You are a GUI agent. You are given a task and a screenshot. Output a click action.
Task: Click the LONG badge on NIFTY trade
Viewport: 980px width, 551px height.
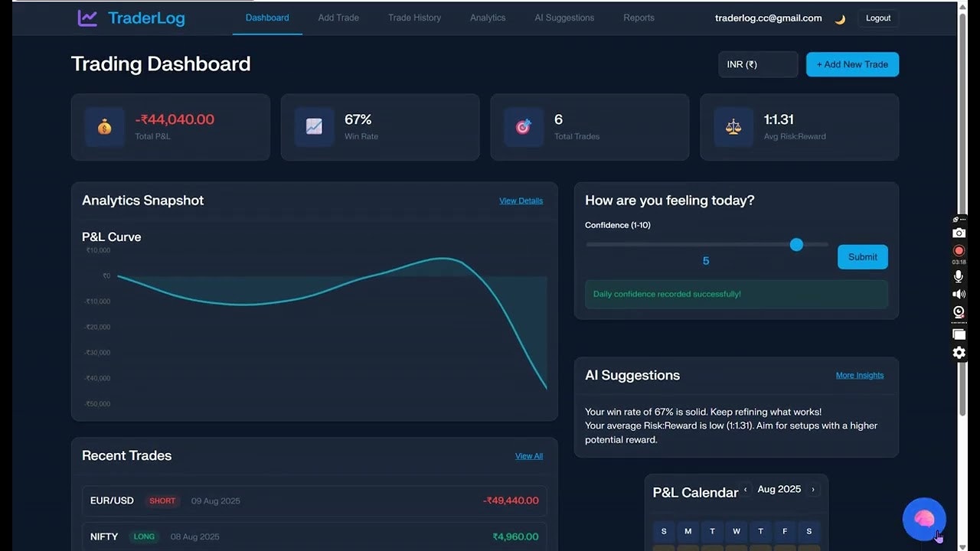coord(144,536)
